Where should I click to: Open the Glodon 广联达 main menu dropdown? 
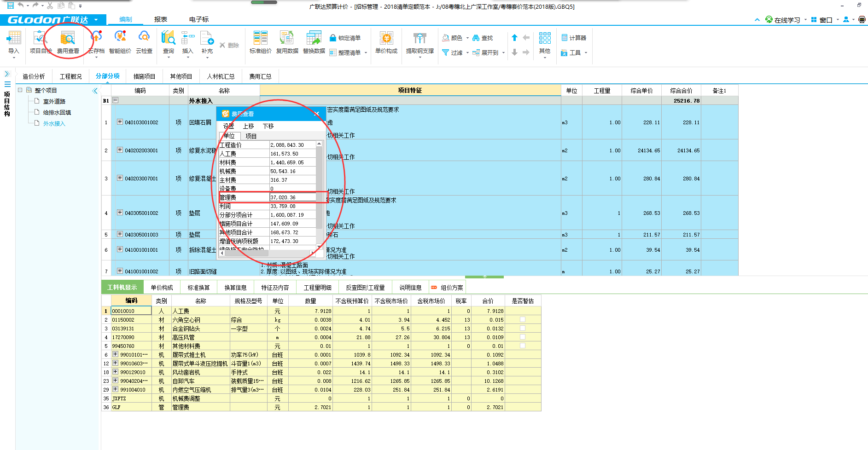coord(96,20)
